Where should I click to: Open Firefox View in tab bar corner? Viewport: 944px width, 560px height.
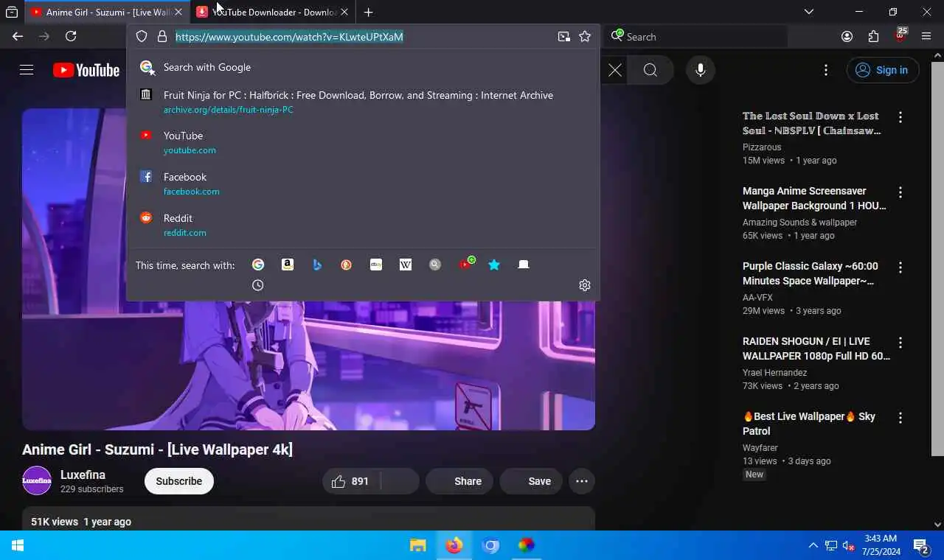(12, 12)
